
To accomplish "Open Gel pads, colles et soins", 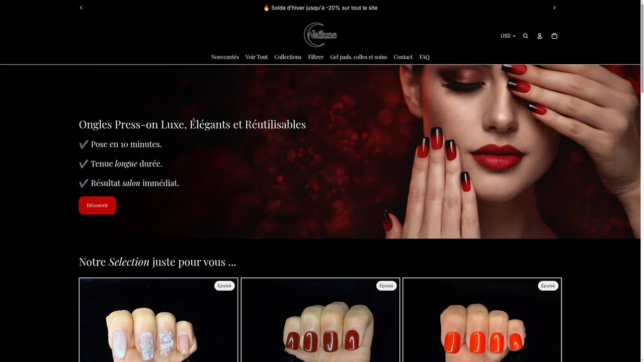I will [359, 57].
